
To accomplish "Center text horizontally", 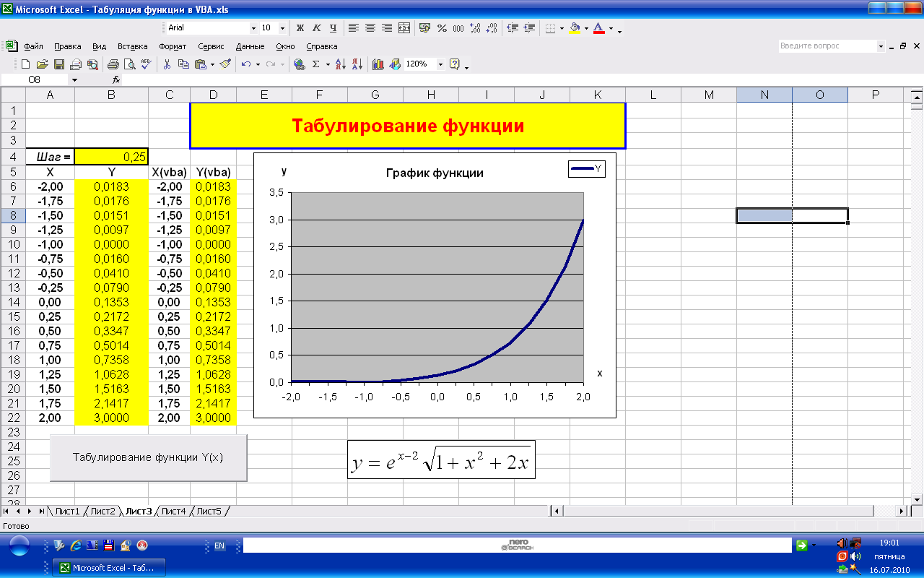I will click(370, 28).
